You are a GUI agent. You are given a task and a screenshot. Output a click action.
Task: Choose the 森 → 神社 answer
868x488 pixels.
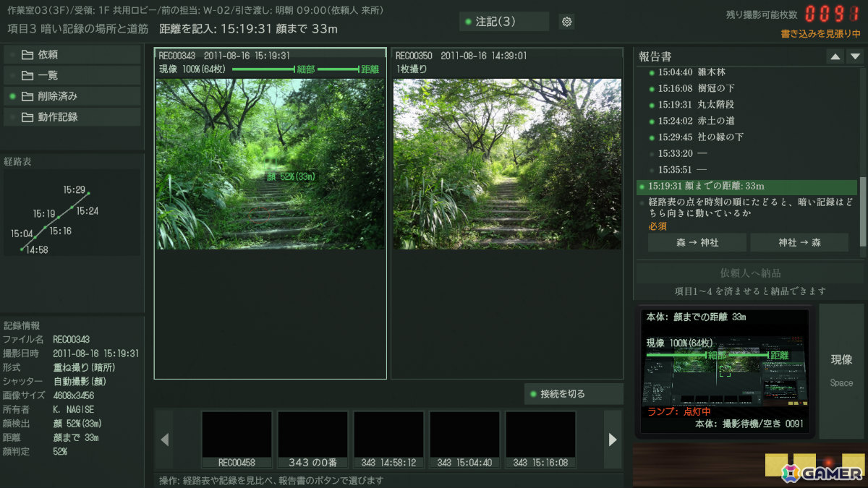pos(697,243)
